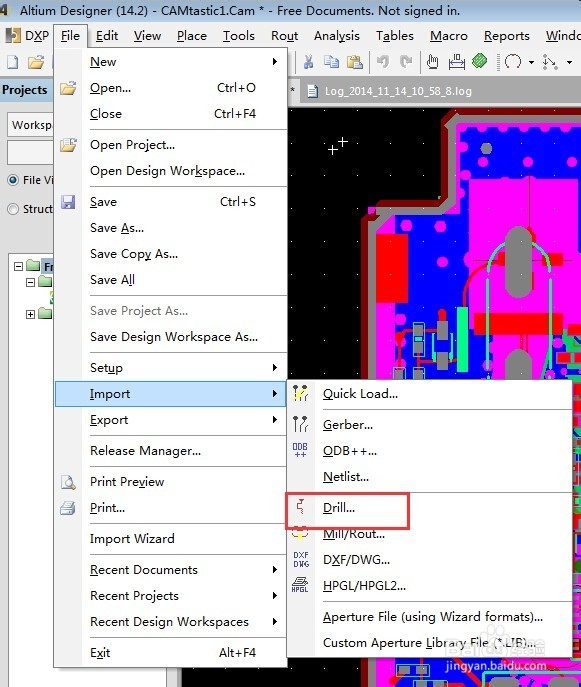The height and width of the screenshot is (687, 581).
Task: Choose Save Design Workspace As... item
Action: point(171,336)
